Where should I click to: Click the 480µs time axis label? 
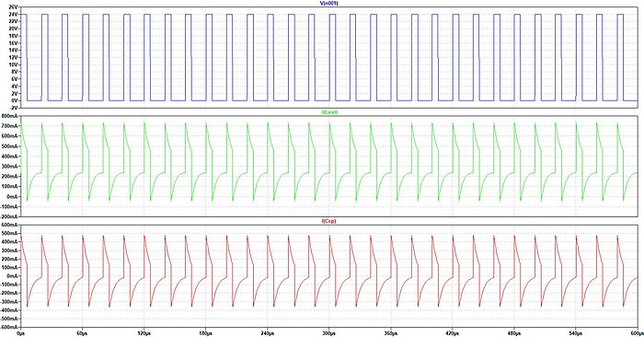pyautogui.click(x=513, y=333)
